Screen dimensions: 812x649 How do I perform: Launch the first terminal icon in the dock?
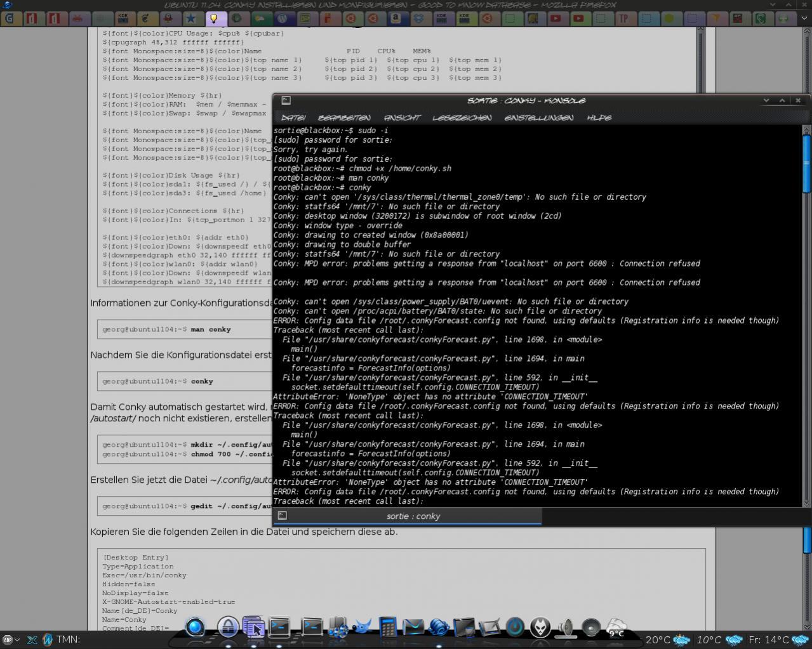(x=279, y=627)
